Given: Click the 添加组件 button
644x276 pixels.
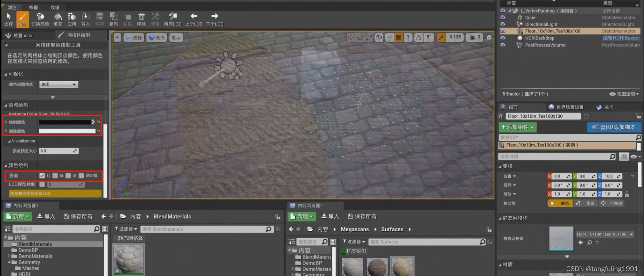Looking at the screenshot, I should point(517,127).
